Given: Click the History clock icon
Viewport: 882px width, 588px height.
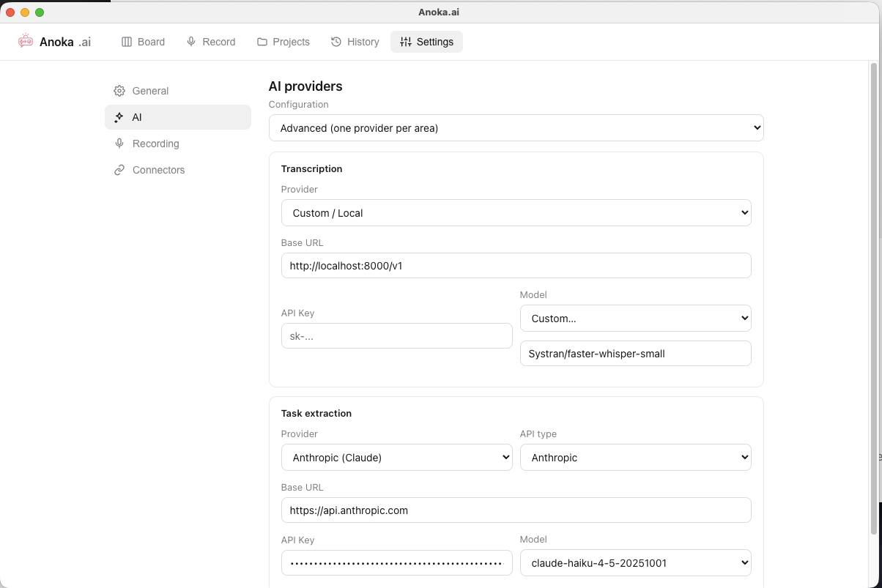Looking at the screenshot, I should point(336,42).
